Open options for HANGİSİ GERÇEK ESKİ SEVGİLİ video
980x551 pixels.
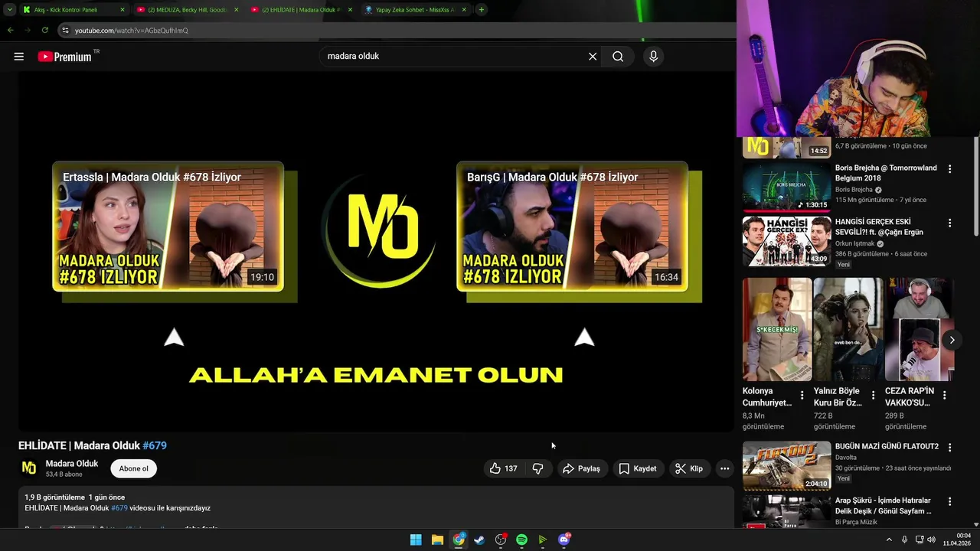coord(949,223)
